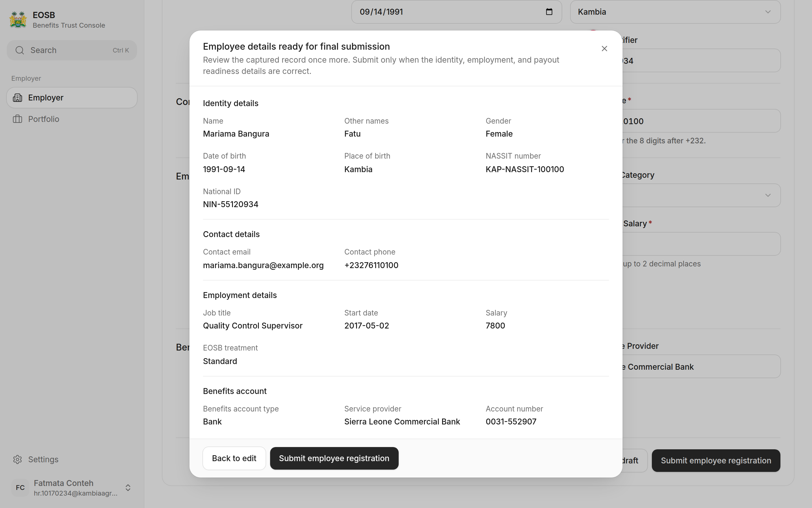Click the 2017-05-02 start date

click(367, 326)
